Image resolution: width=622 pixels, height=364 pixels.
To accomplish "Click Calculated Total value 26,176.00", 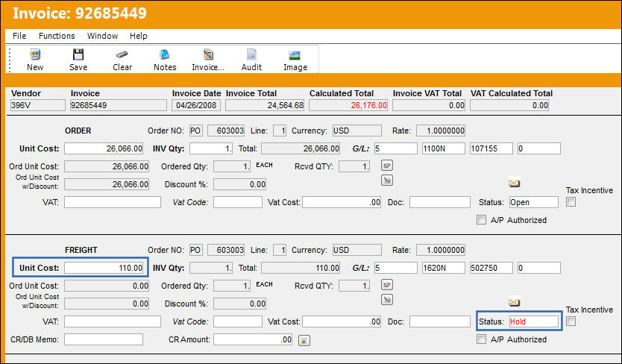I will pos(348,105).
